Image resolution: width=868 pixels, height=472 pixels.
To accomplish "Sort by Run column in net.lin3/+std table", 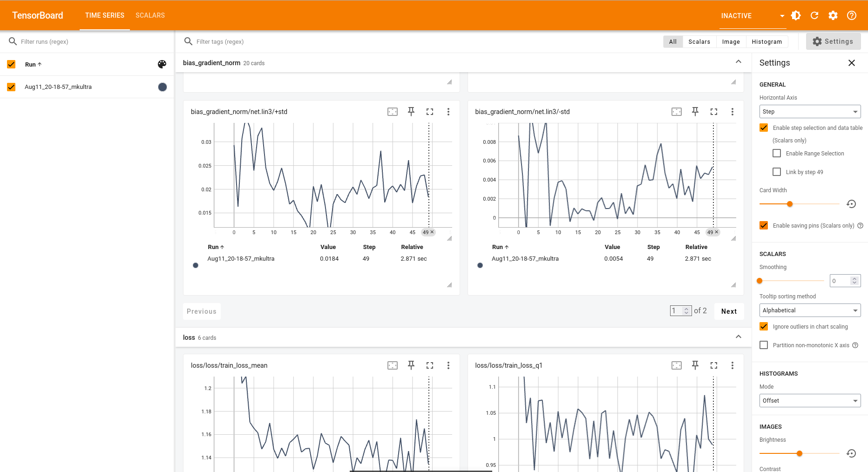I will point(216,247).
